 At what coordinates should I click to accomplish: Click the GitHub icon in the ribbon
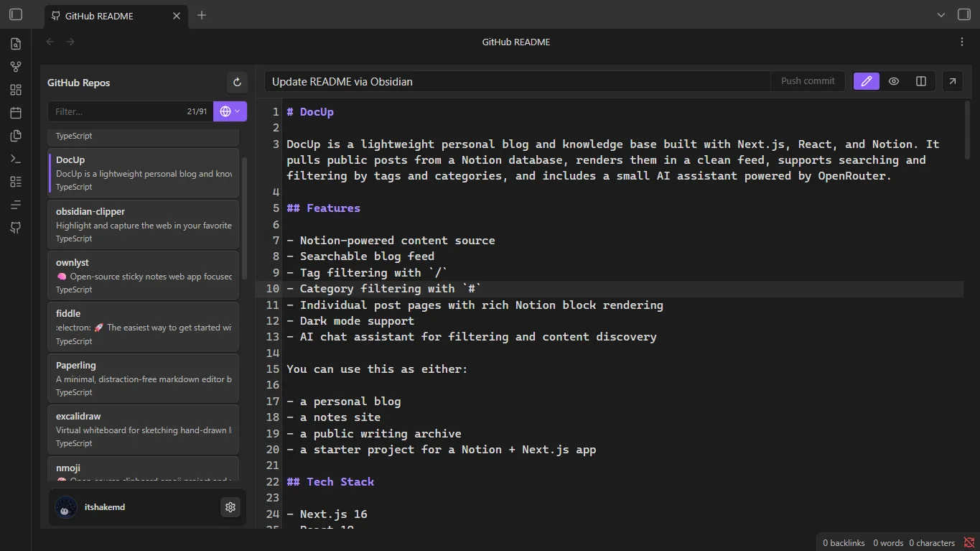[x=16, y=228]
